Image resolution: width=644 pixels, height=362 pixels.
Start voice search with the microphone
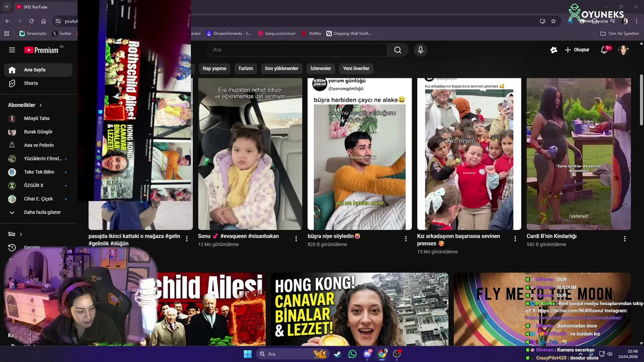[421, 50]
